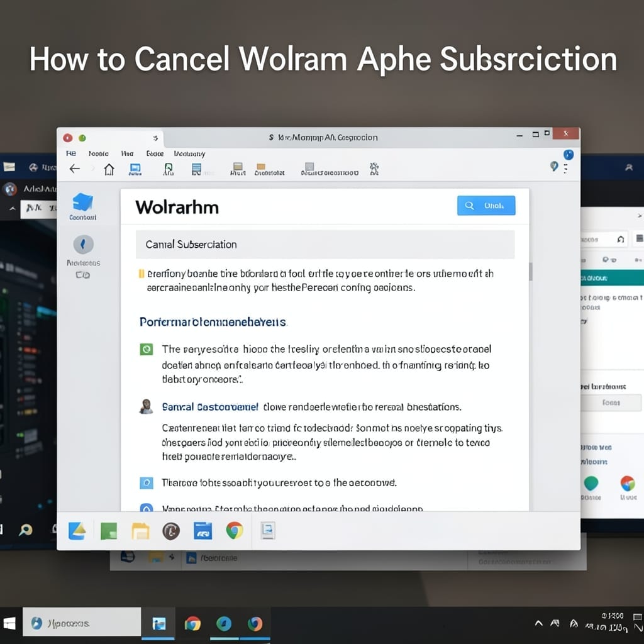Click the refresh icon in right window

point(621,239)
